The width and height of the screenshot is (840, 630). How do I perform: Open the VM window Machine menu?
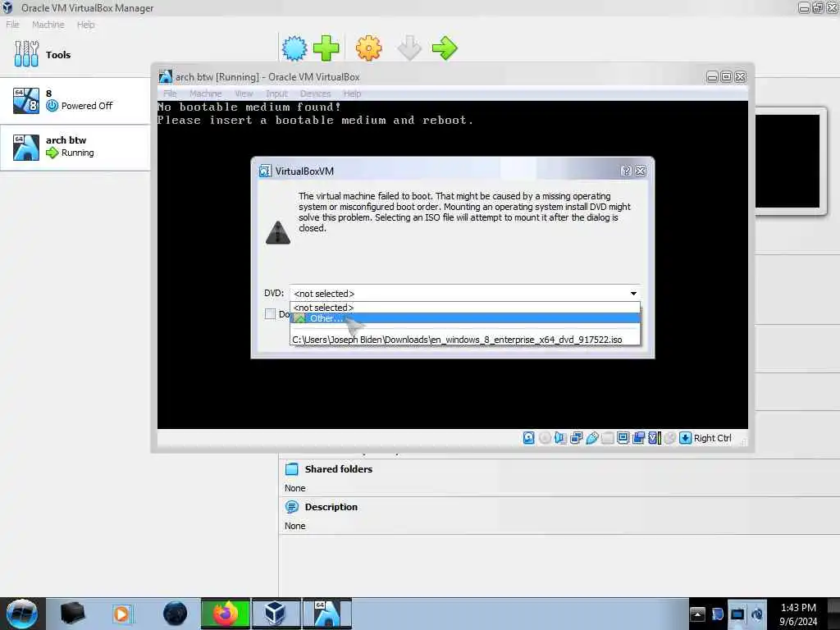205,94
